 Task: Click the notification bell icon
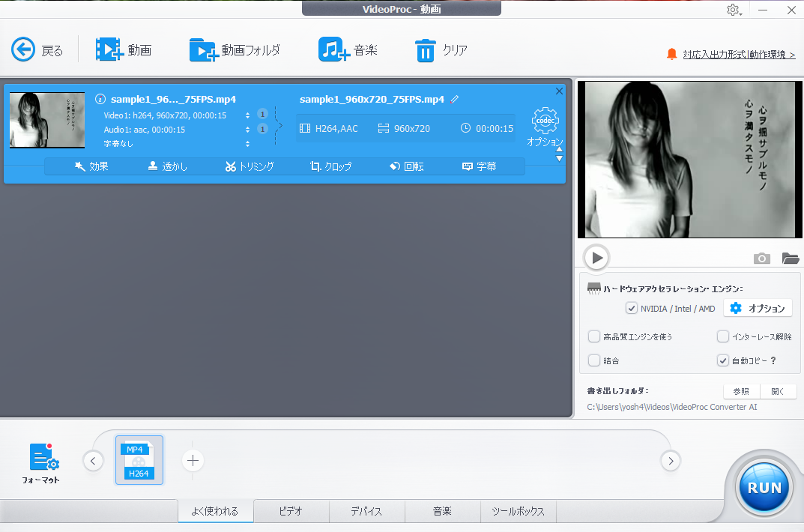671,54
